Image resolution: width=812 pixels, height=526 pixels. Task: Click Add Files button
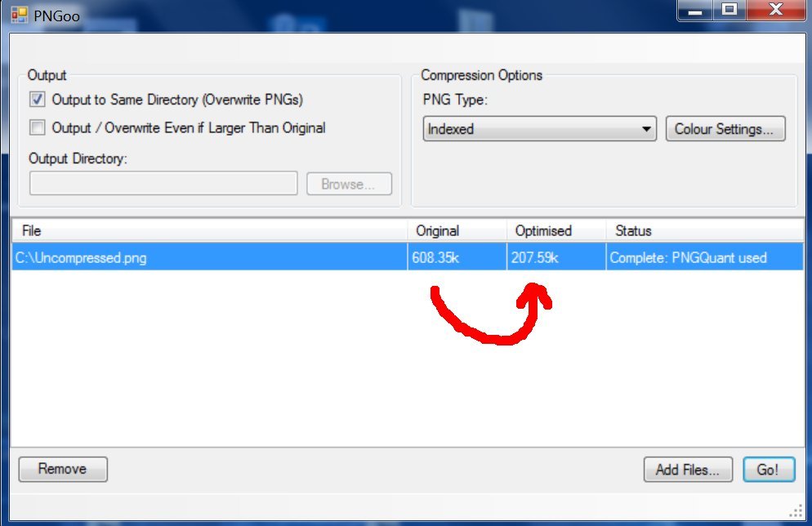(x=688, y=470)
